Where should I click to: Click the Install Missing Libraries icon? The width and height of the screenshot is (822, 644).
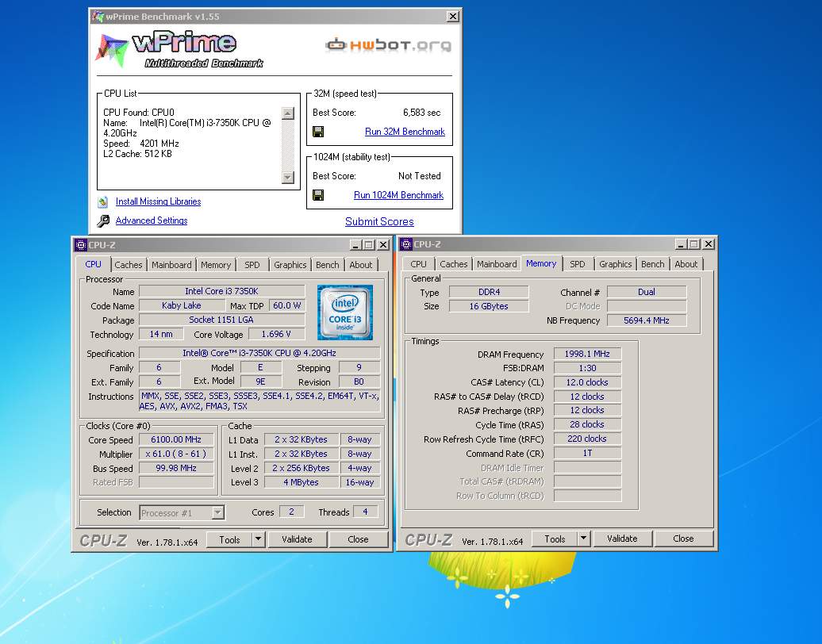(x=103, y=201)
